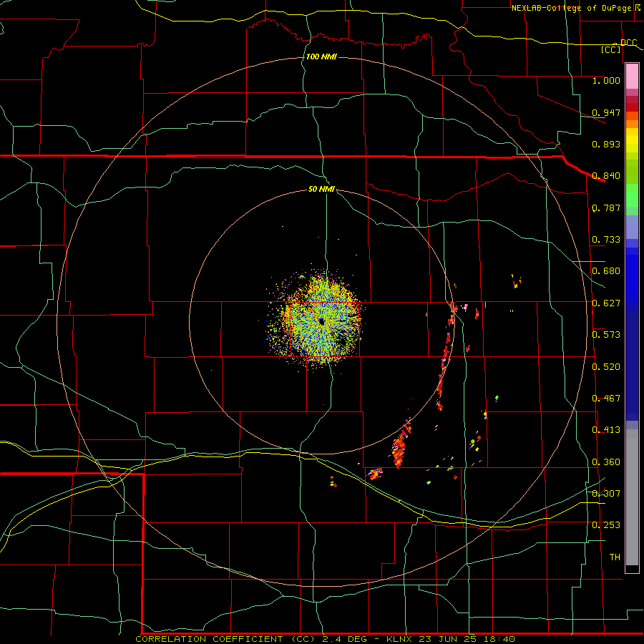Click the bright green segment of color bar

(x=632, y=195)
